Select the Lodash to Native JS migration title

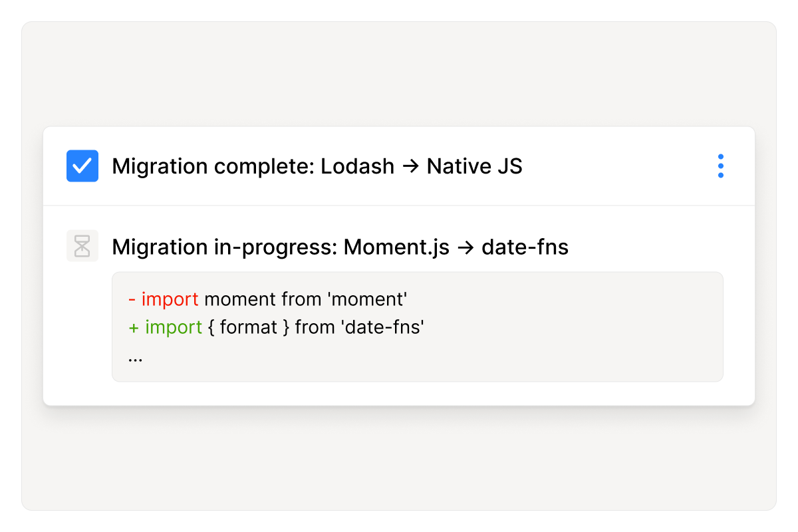click(317, 166)
